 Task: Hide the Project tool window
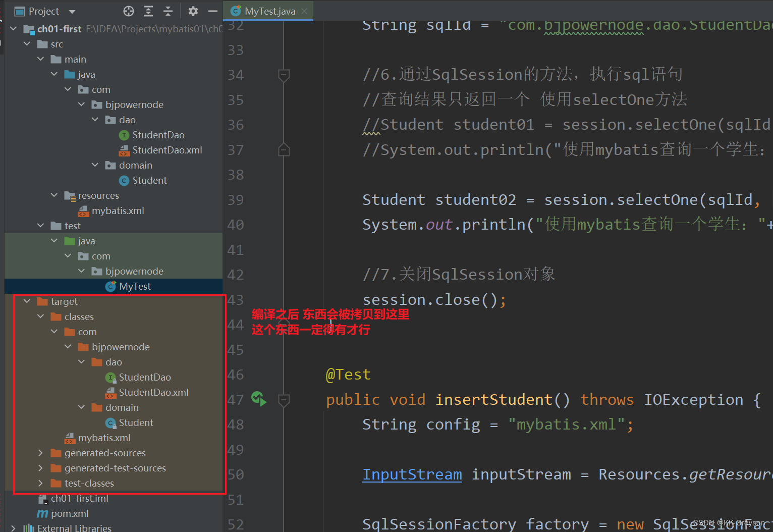pyautogui.click(x=213, y=11)
